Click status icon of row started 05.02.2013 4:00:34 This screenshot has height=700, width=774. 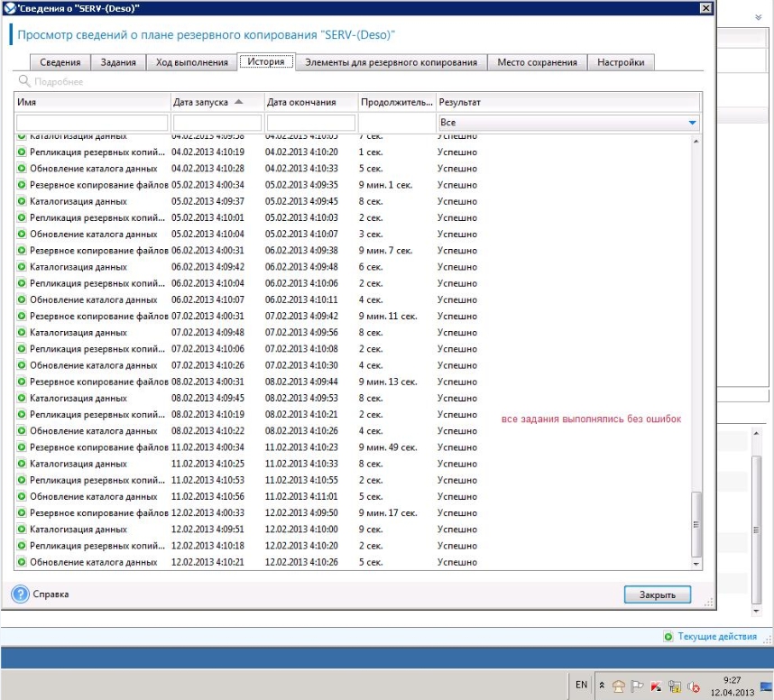pyautogui.click(x=22, y=185)
